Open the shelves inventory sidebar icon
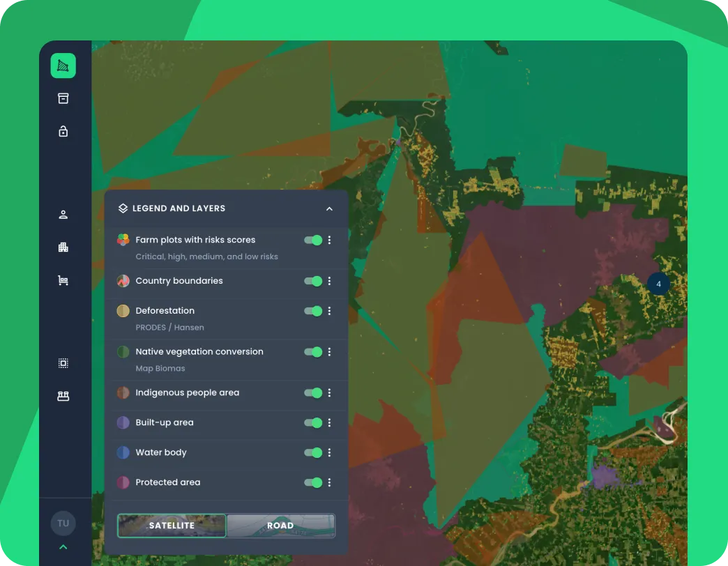 (63, 396)
